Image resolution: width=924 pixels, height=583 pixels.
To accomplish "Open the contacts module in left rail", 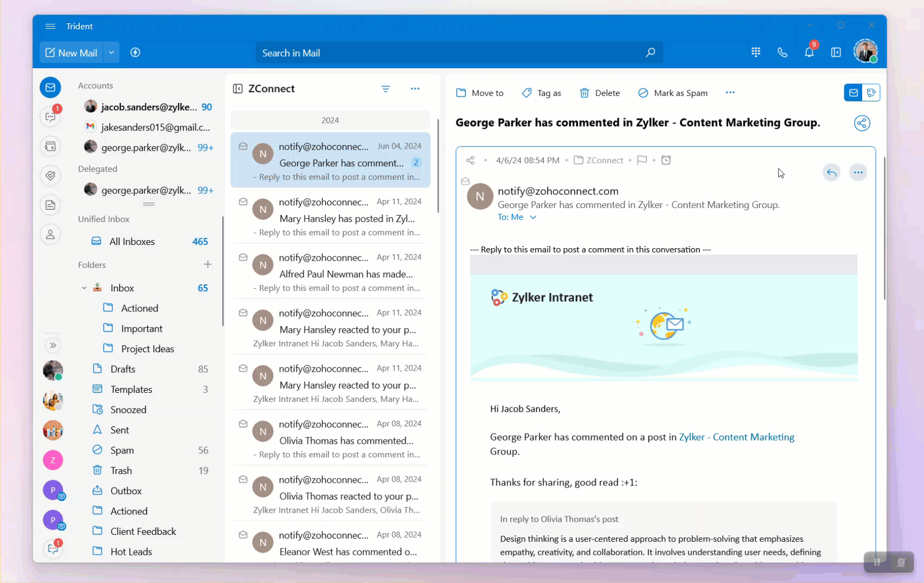I will (50, 235).
